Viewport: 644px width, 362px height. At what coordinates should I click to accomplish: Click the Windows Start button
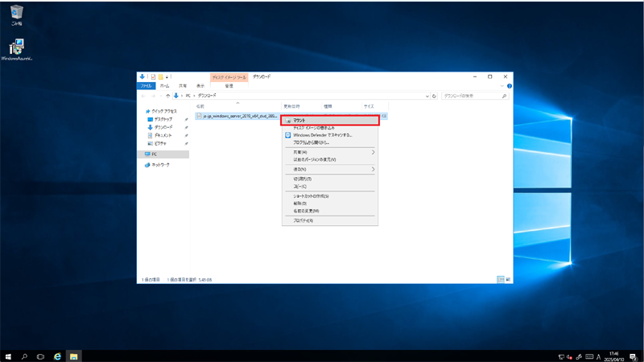tap(7, 356)
